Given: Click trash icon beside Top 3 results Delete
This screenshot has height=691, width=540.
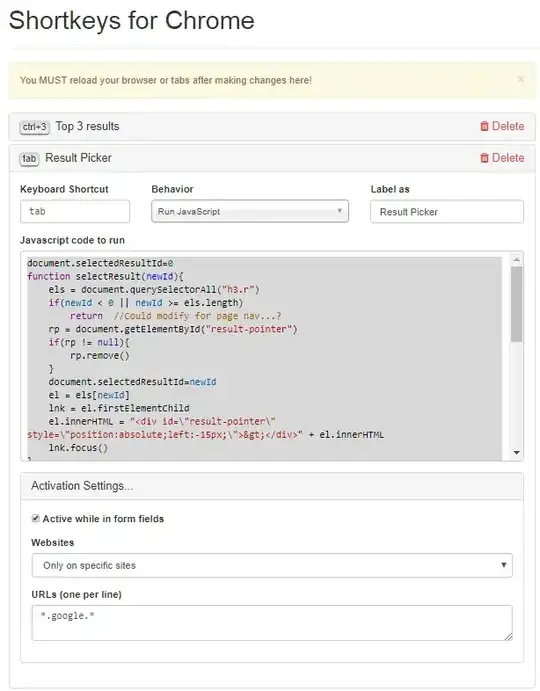Looking at the screenshot, I should click(484, 126).
